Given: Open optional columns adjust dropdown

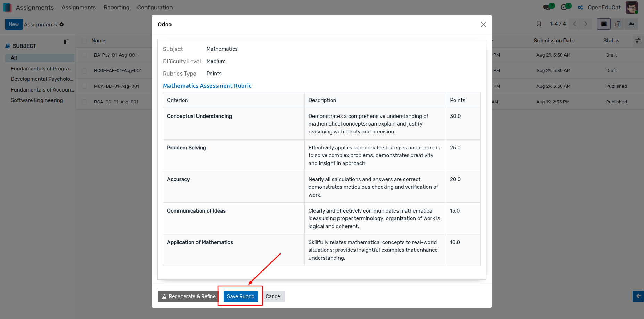Looking at the screenshot, I should coord(638,41).
